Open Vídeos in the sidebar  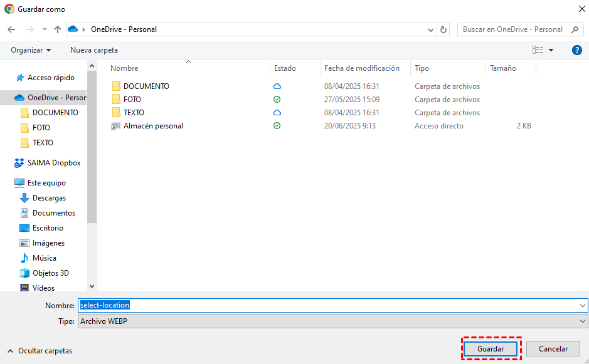click(43, 288)
